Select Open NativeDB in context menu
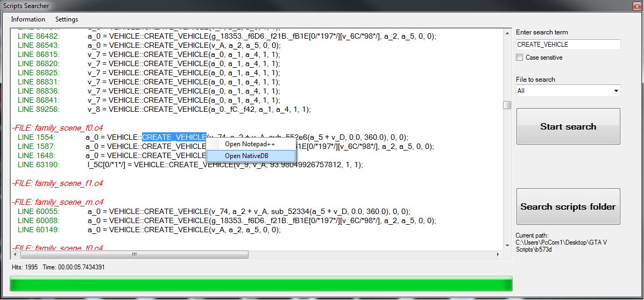 click(x=246, y=156)
